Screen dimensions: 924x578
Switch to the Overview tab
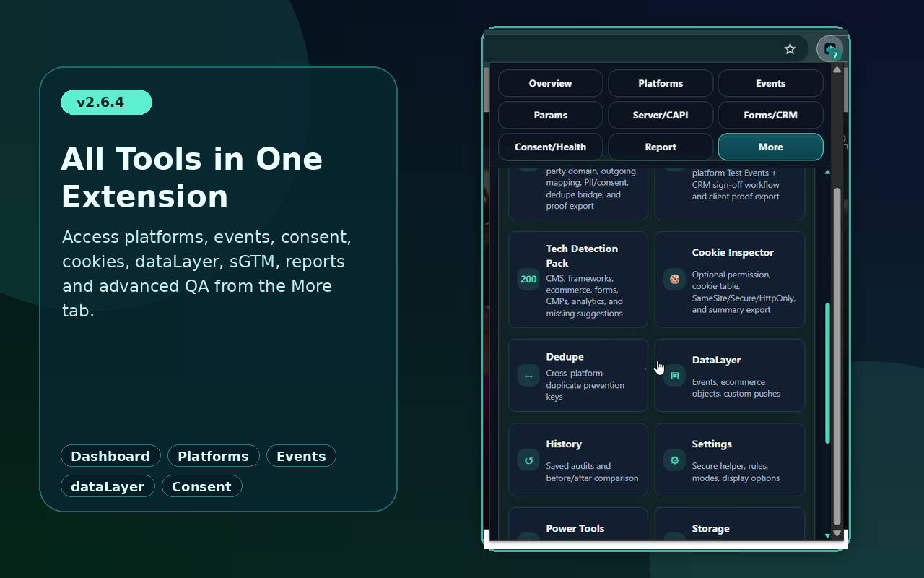(550, 83)
